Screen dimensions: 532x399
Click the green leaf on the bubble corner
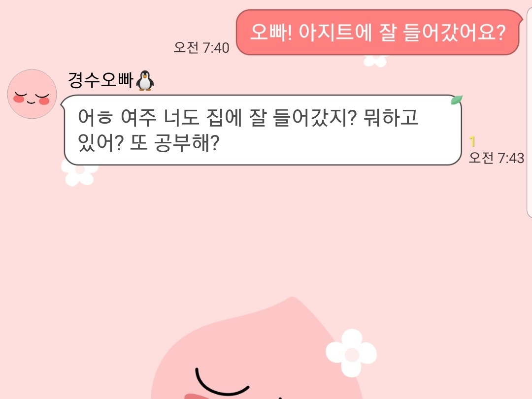pos(456,100)
